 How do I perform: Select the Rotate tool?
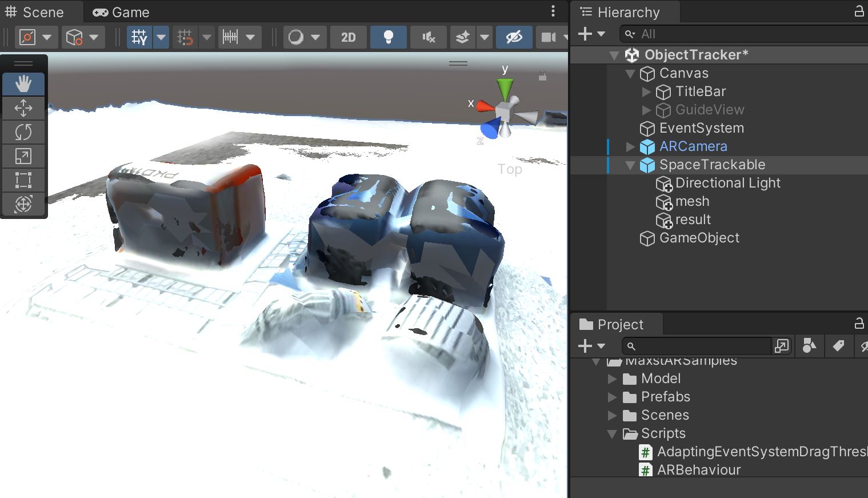pyautogui.click(x=23, y=132)
